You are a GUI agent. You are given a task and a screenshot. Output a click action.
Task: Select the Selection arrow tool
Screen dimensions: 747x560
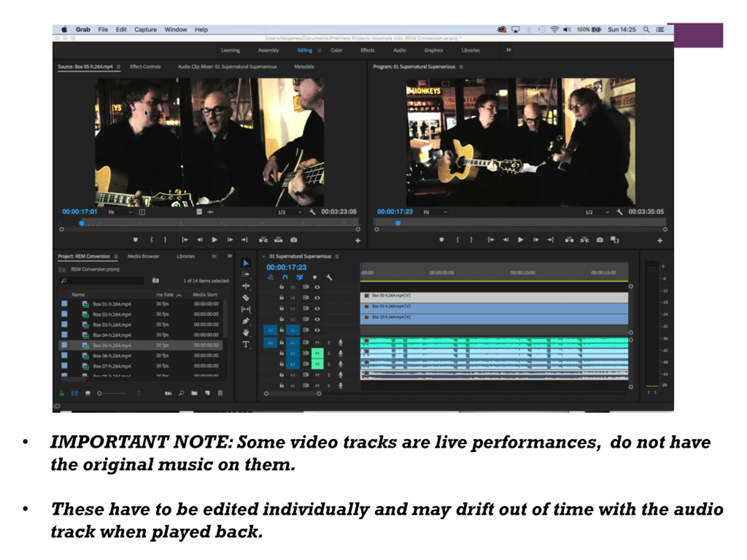tap(246, 263)
